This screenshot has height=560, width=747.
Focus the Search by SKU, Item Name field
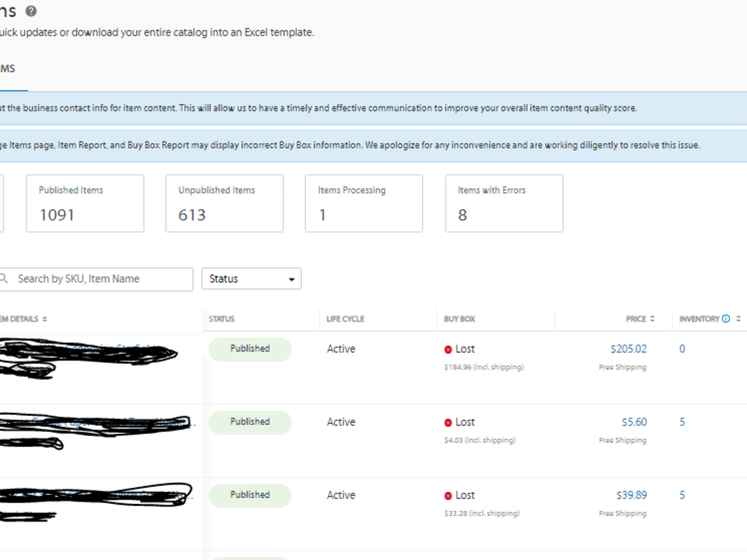(x=96, y=279)
